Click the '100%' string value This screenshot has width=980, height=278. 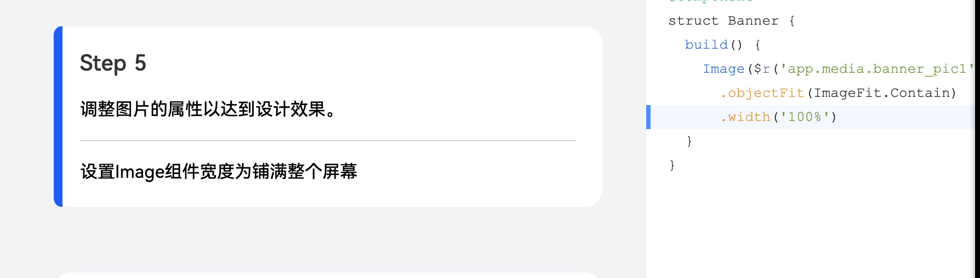pos(804,117)
